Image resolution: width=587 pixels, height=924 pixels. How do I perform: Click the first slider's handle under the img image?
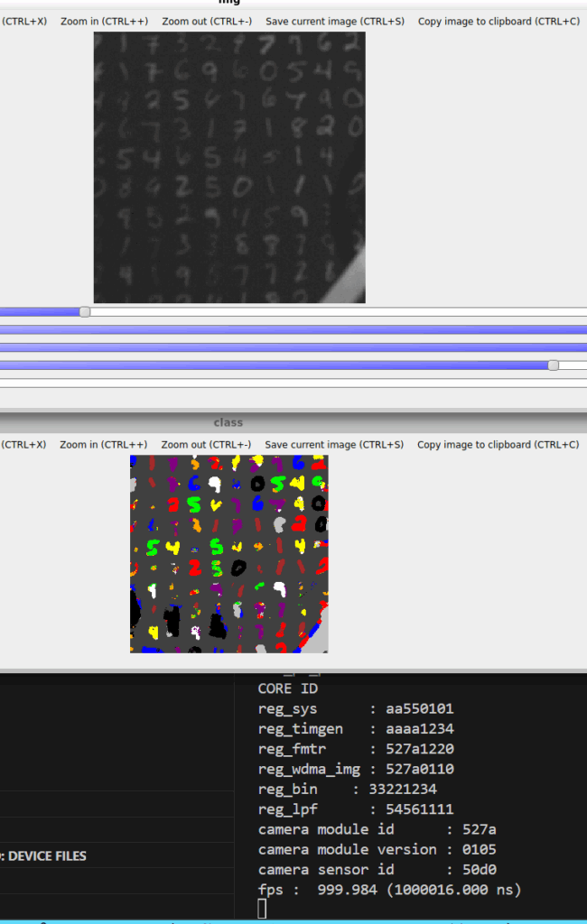[x=85, y=311]
